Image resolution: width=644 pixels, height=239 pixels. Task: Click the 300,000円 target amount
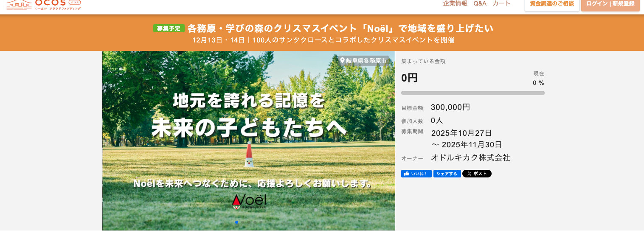450,107
